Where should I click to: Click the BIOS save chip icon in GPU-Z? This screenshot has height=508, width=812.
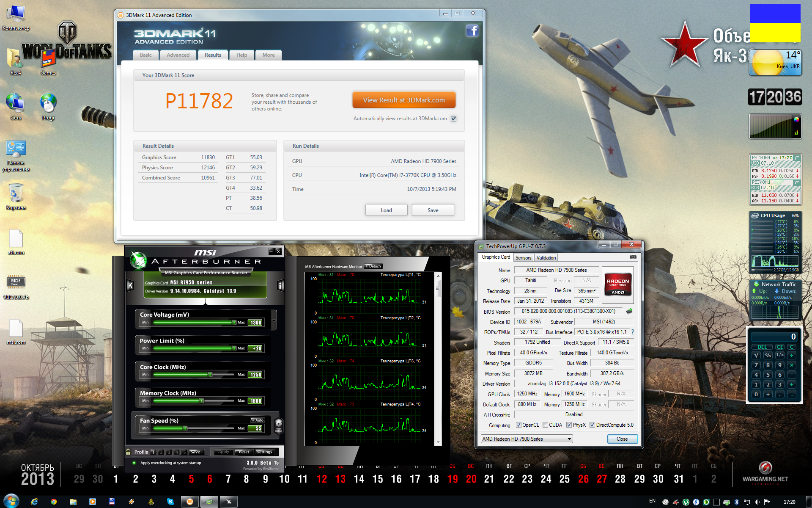(x=629, y=311)
